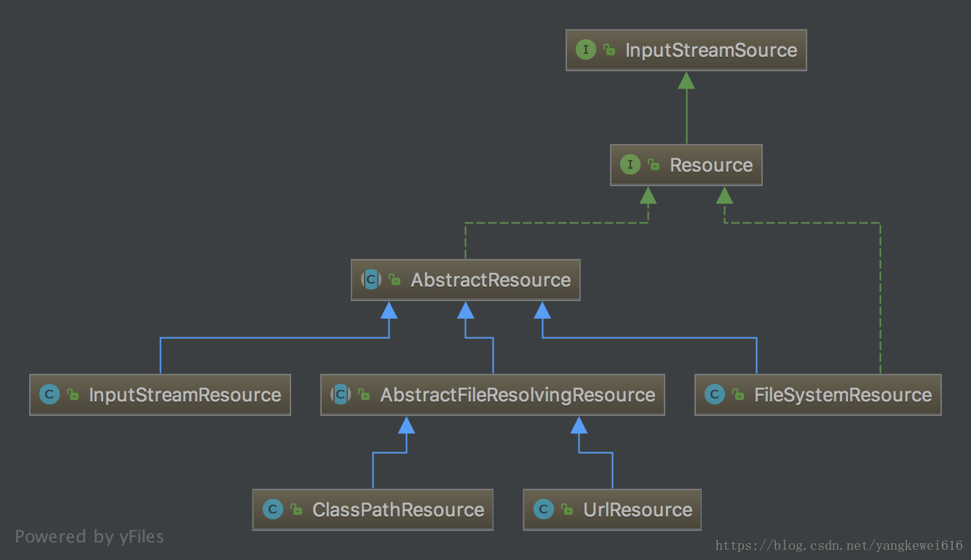Click the public lock icon on AbstractFileResolvingResource
Image resolution: width=971 pixels, height=560 pixels.
click(x=364, y=395)
